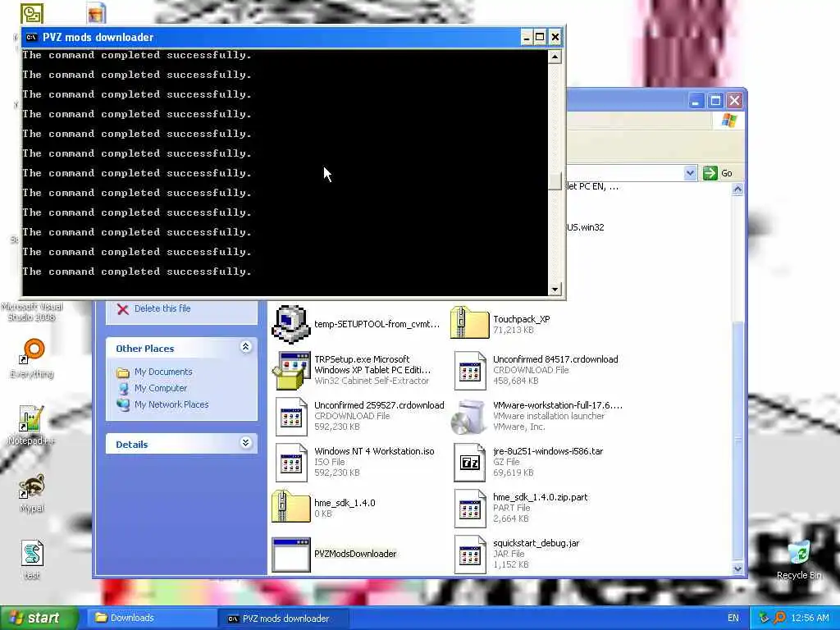840x630 pixels.
Task: Click the EN language indicator
Action: pos(733,618)
